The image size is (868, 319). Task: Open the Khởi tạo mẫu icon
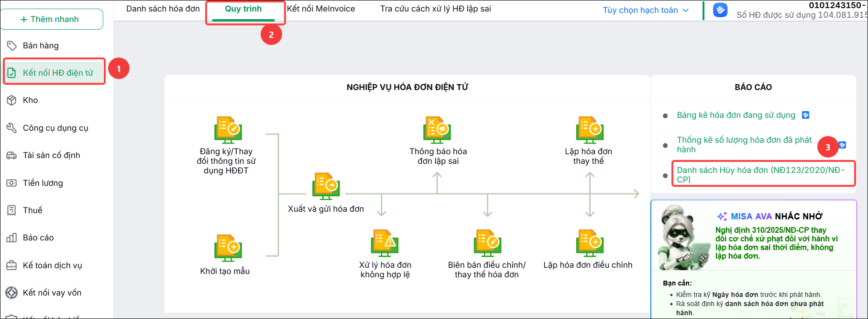[x=228, y=248]
